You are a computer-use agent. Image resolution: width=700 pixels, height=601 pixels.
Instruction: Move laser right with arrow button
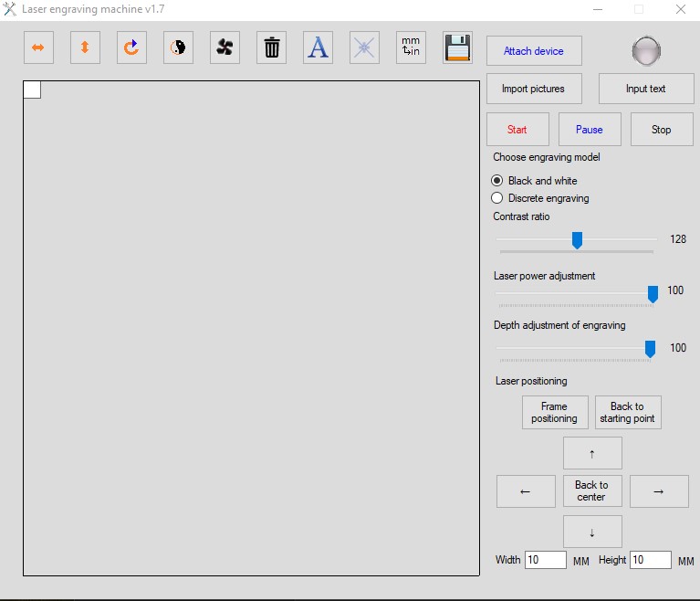[x=659, y=491]
